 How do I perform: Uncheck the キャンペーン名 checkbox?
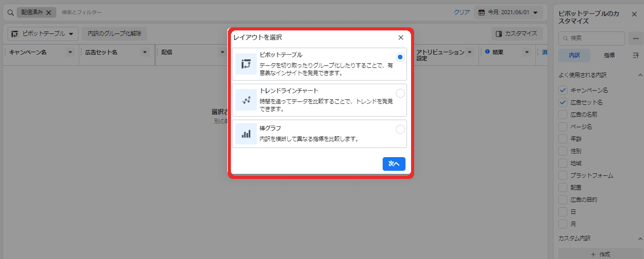(x=562, y=90)
